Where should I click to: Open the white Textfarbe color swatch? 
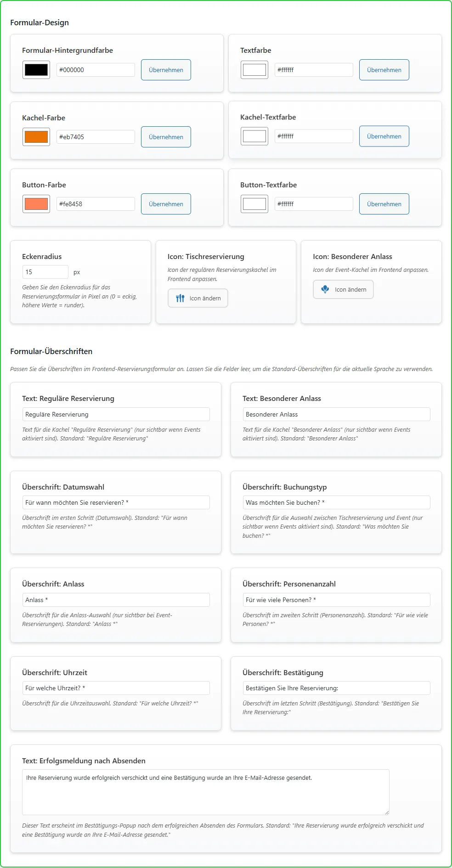tap(254, 70)
